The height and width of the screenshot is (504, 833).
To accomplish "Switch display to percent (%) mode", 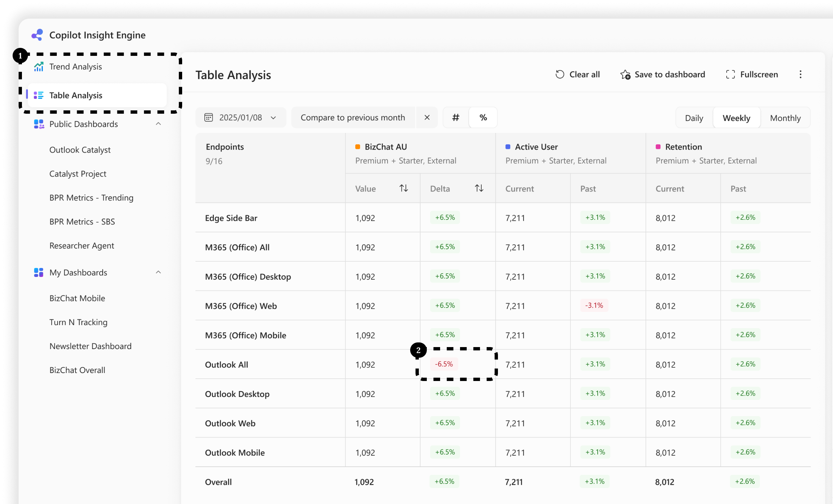I will [x=483, y=118].
